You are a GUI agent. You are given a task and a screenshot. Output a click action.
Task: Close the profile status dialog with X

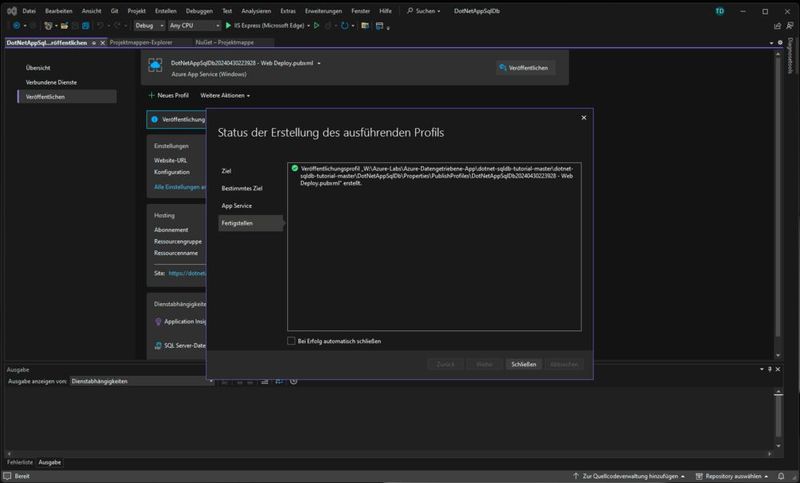click(584, 118)
